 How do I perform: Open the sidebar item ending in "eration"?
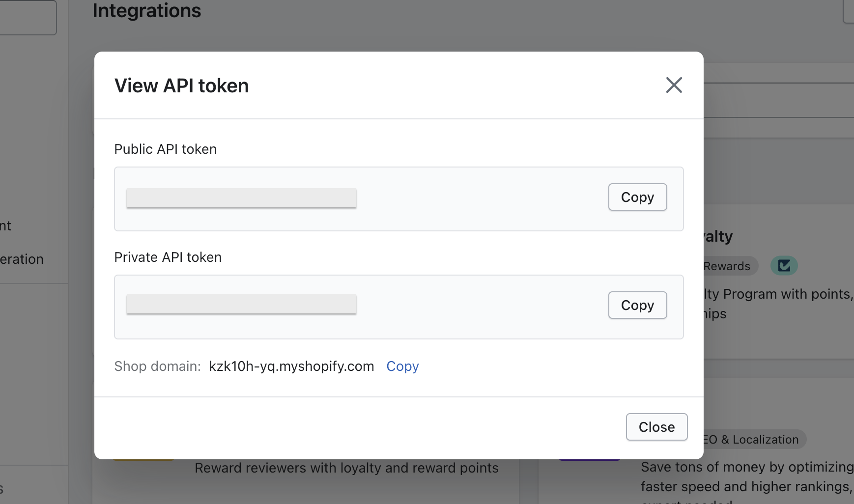(x=22, y=259)
